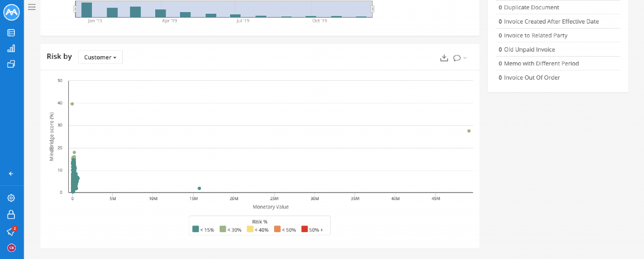Open the bar chart analytics icon
This screenshot has width=644, height=259.
point(11,48)
